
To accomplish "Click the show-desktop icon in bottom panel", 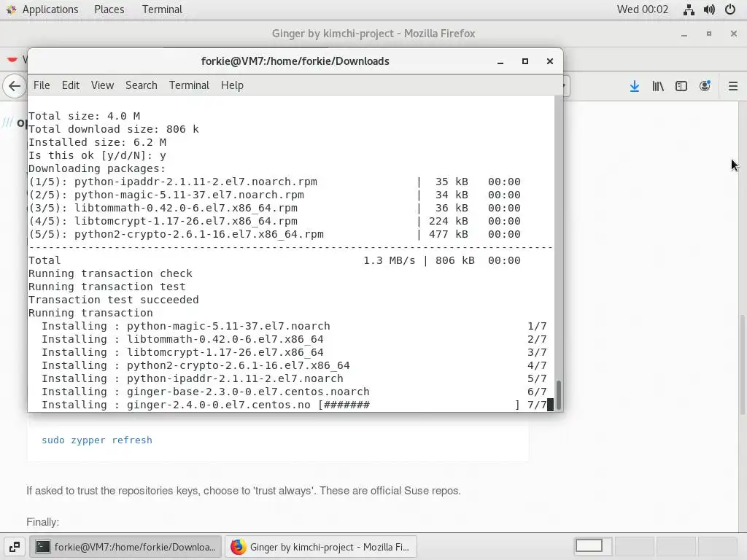I will pyautogui.click(x=15, y=547).
